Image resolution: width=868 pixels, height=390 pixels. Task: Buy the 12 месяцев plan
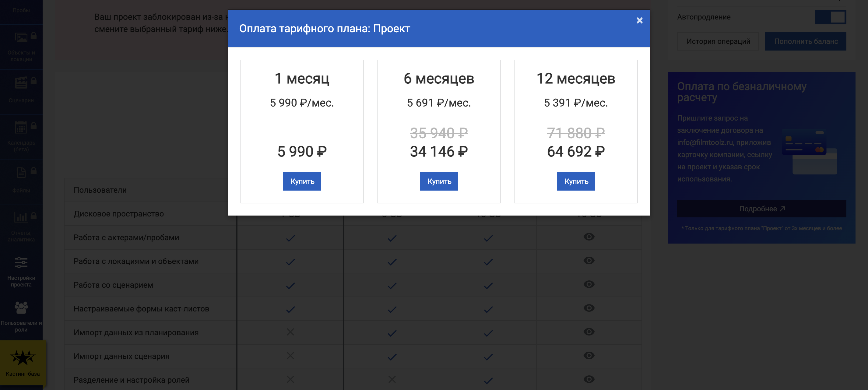click(x=576, y=181)
